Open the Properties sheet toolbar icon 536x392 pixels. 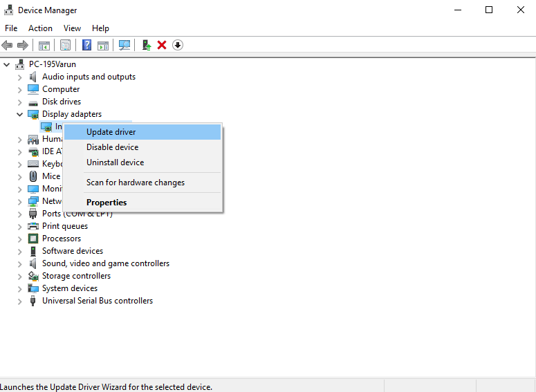tap(65, 45)
